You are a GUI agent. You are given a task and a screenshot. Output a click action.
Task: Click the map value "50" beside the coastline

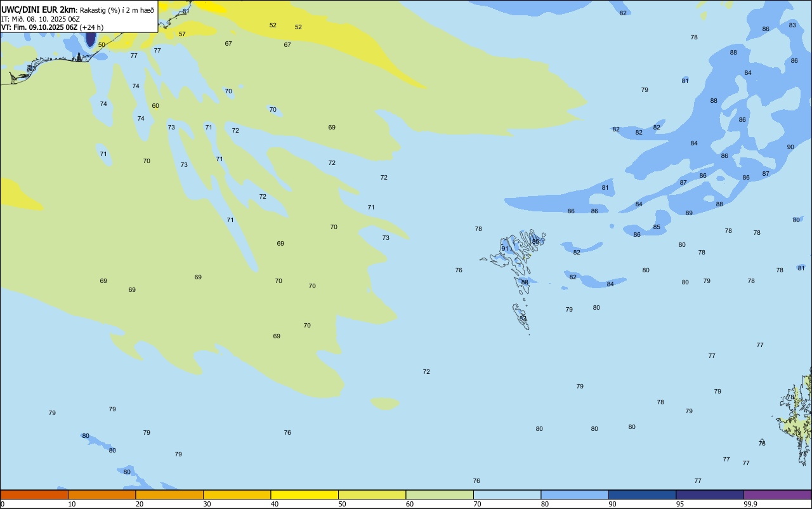pos(101,45)
